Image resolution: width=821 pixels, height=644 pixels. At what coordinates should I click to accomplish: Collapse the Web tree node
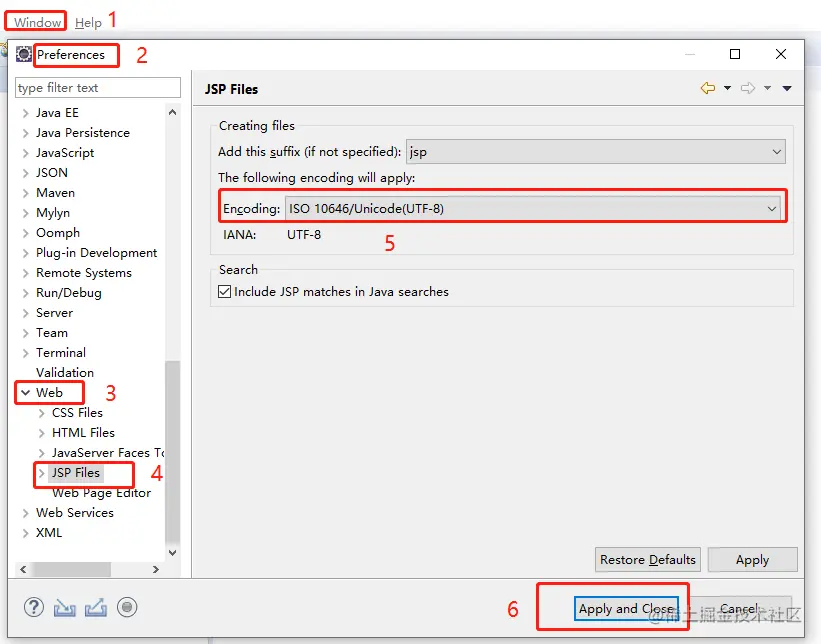coord(25,393)
